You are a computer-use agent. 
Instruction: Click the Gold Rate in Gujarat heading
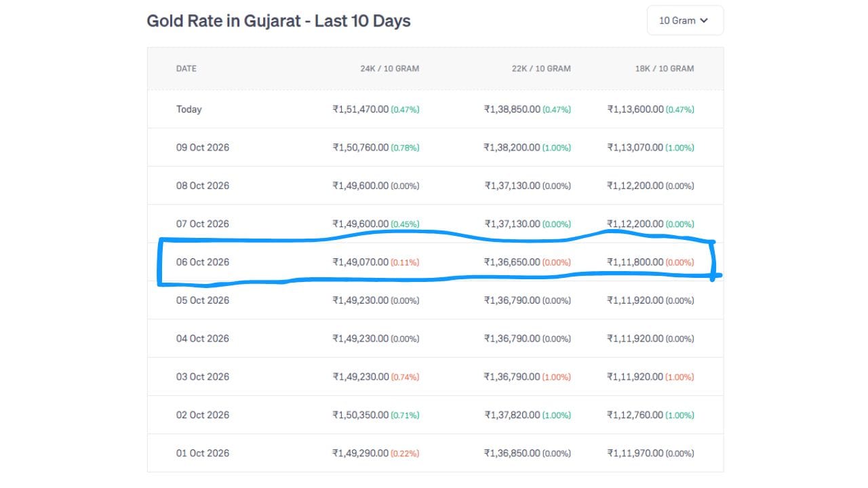279,21
